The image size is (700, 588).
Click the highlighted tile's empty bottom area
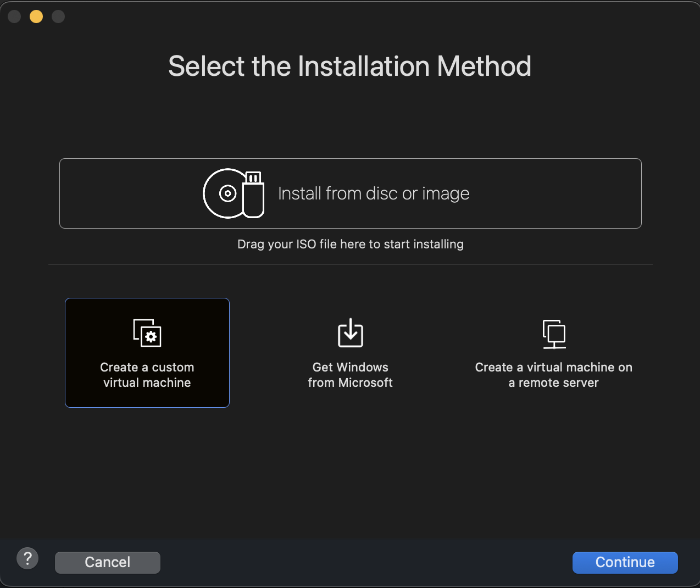[x=147, y=398]
